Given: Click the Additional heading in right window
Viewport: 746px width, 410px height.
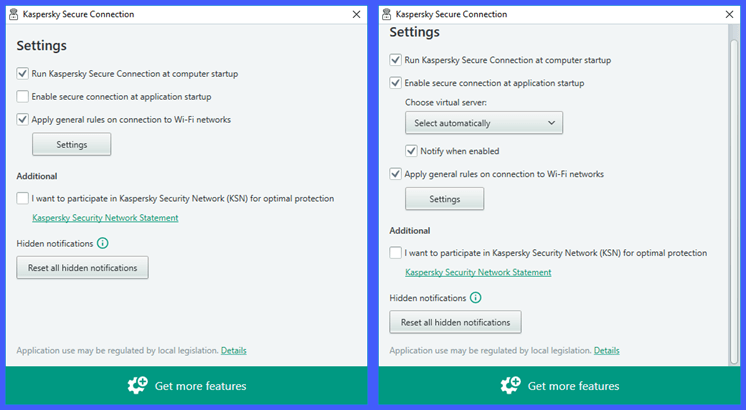Looking at the screenshot, I should tap(410, 231).
